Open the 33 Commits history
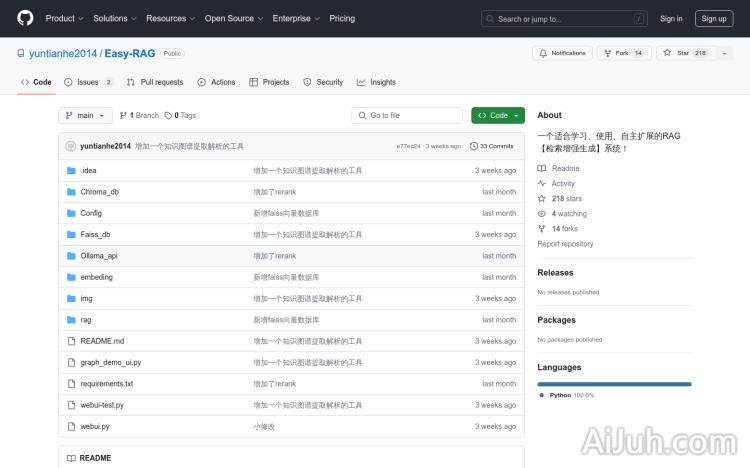 [492, 146]
